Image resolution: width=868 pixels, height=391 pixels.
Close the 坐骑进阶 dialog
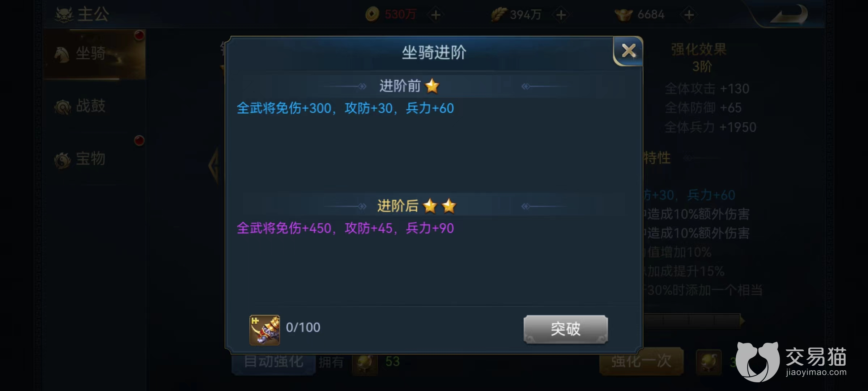coord(629,51)
